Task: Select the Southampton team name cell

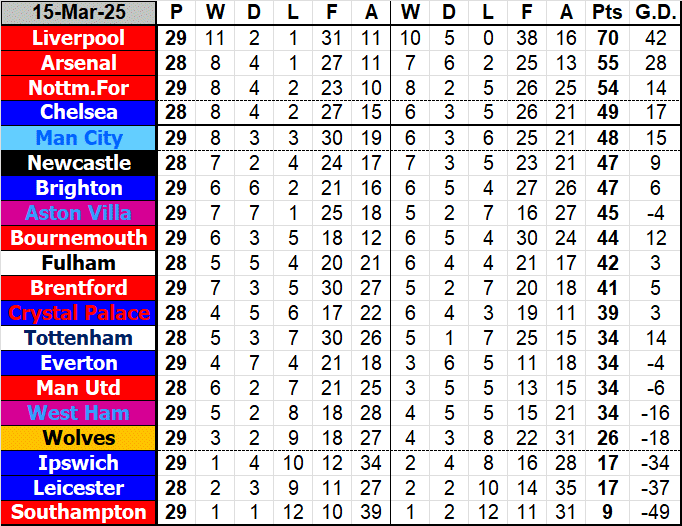Action: [x=79, y=512]
